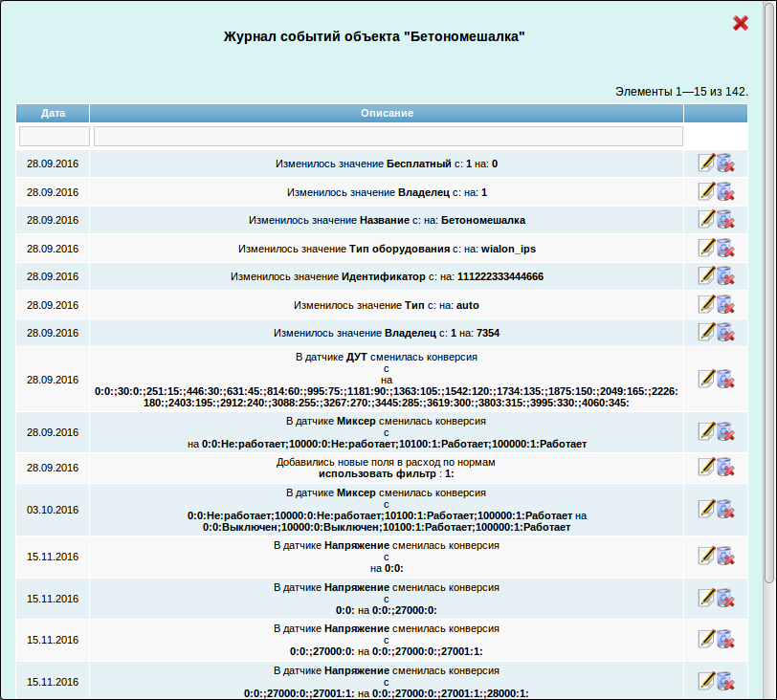Screen dimensions: 777x700
Task: Sort by the "Дата" column header
Action: click(x=54, y=113)
